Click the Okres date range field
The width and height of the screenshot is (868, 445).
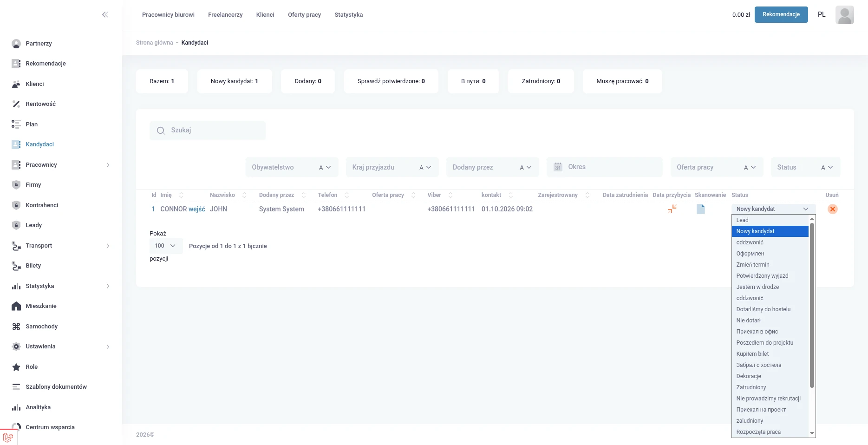pyautogui.click(x=605, y=167)
